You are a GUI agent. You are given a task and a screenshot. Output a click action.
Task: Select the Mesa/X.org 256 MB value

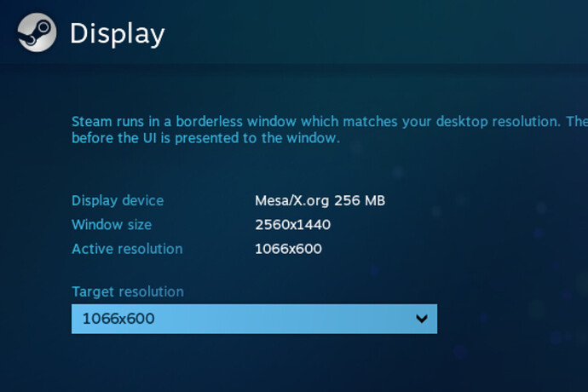click(x=320, y=201)
